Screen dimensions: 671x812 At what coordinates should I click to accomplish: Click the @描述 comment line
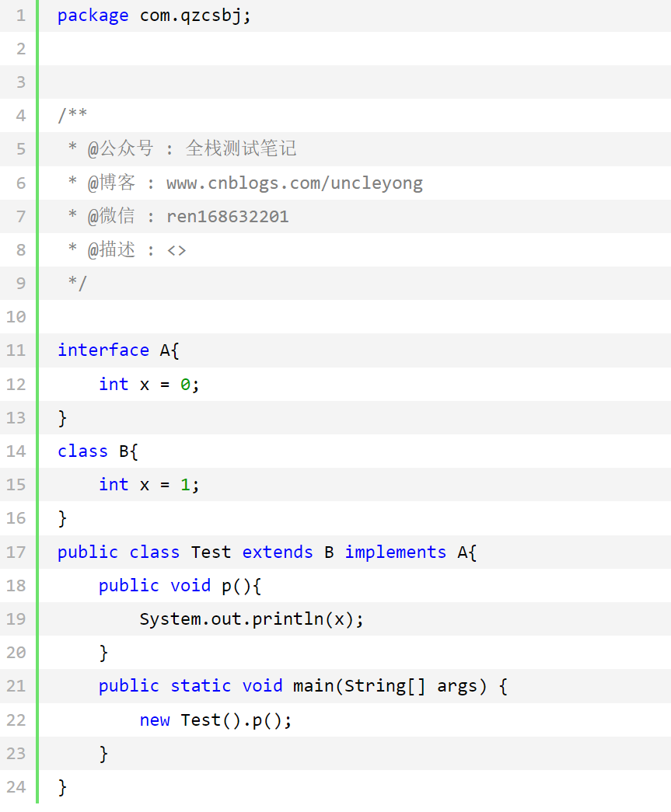coord(127,250)
